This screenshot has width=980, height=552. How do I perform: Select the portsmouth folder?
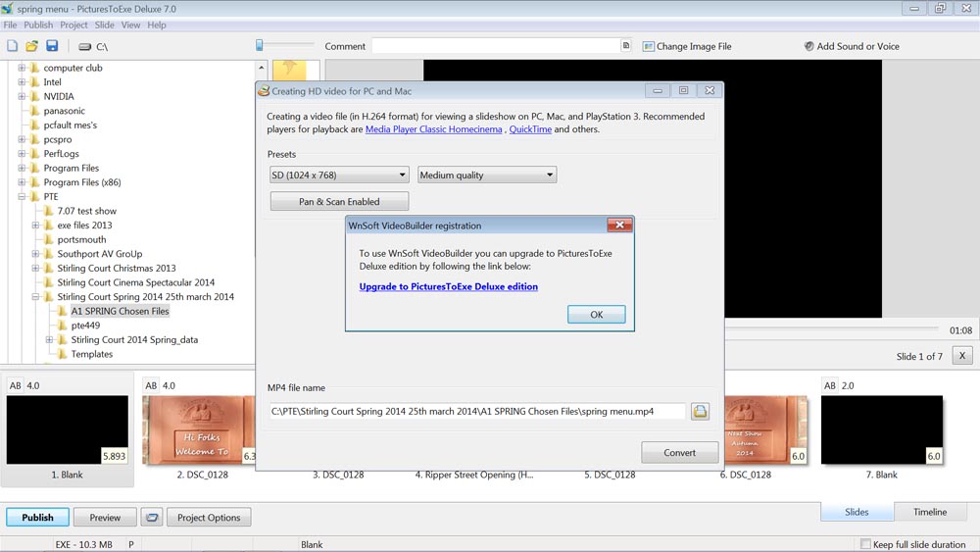click(82, 239)
